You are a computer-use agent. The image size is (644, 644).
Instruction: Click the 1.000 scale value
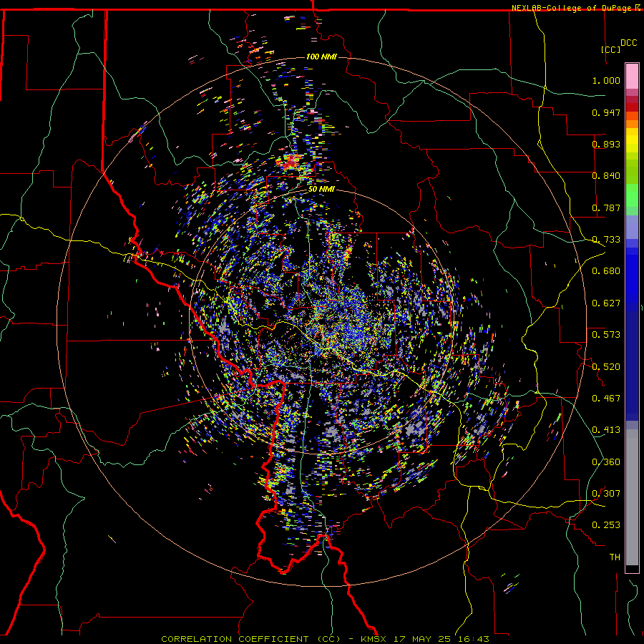(606, 80)
